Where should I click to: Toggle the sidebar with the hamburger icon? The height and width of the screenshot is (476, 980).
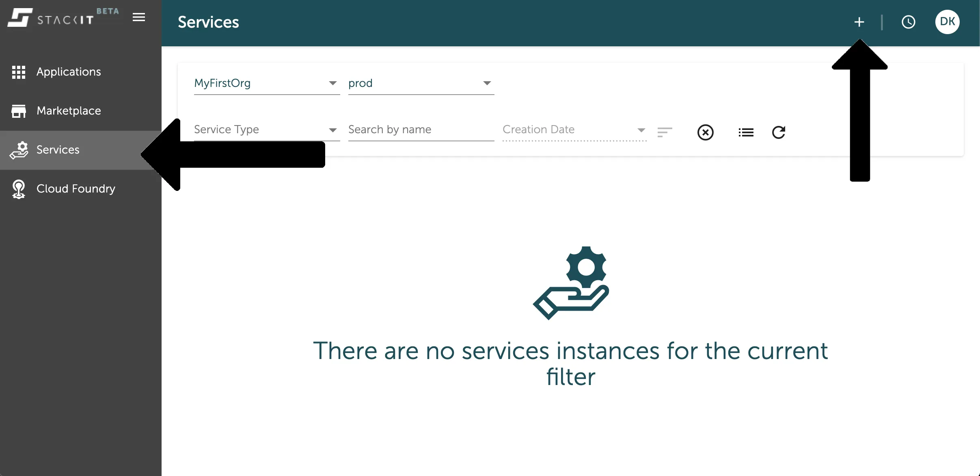pyautogui.click(x=138, y=17)
